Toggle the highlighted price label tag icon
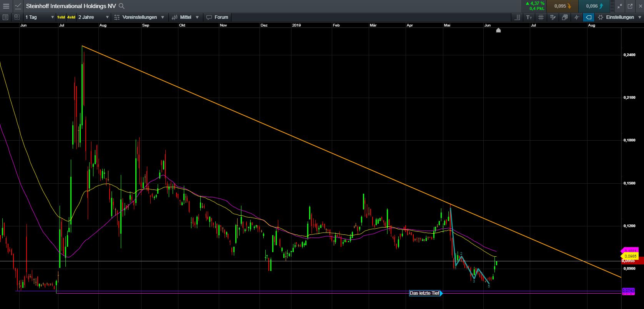 pos(588,17)
